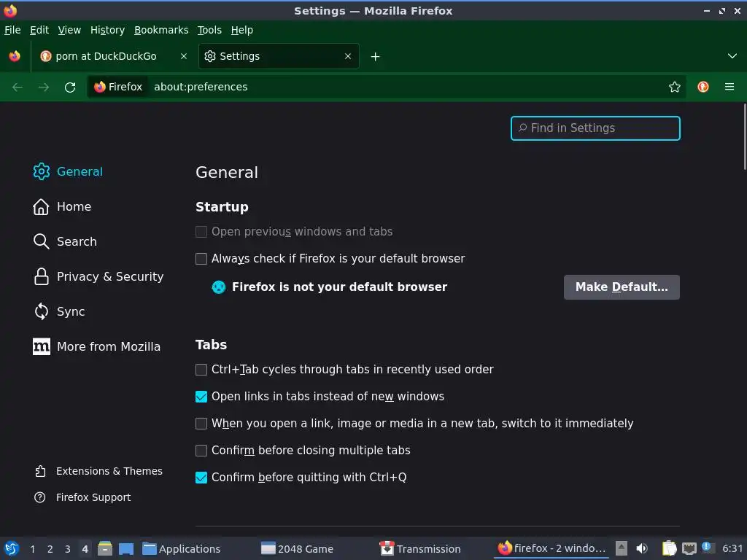Open the Edit menu
Image resolution: width=747 pixels, height=560 pixels.
coord(39,30)
